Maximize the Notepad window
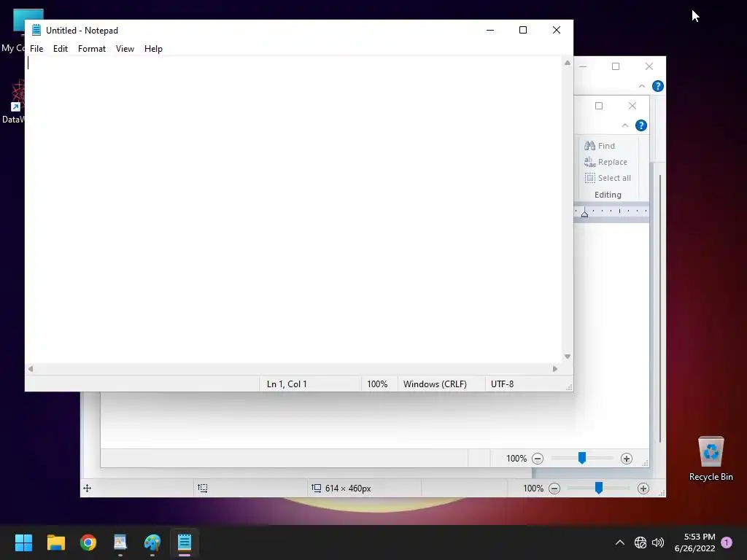The image size is (747, 560). tap(522, 30)
